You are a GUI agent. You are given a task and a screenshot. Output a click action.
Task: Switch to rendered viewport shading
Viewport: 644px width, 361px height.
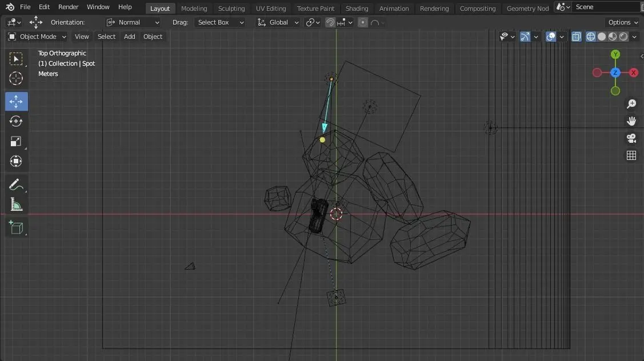coord(623,37)
